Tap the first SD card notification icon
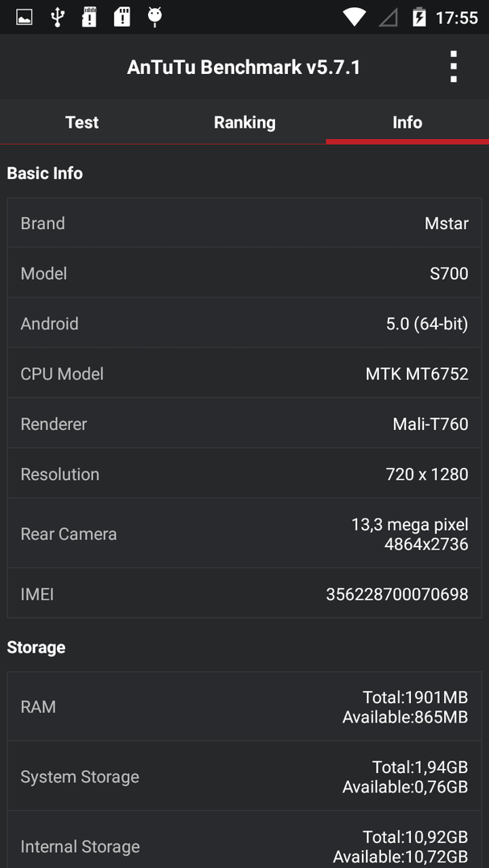Screen dimensions: 489x868 point(89,17)
